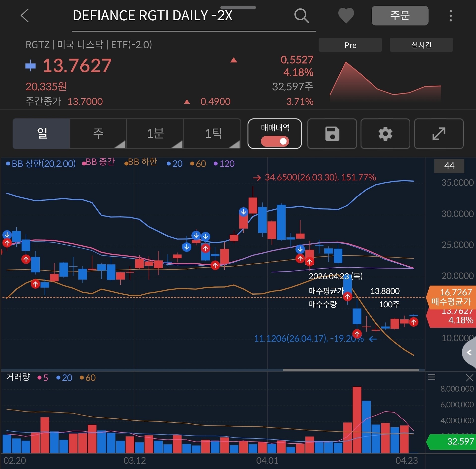Close the volume panel with X
476x469 pixels.
coord(469,377)
